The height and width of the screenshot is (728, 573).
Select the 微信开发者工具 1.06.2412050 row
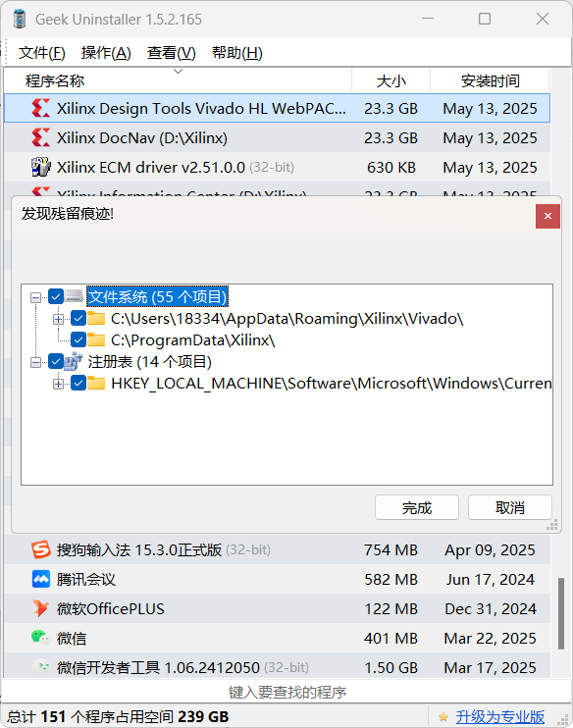tap(278, 667)
